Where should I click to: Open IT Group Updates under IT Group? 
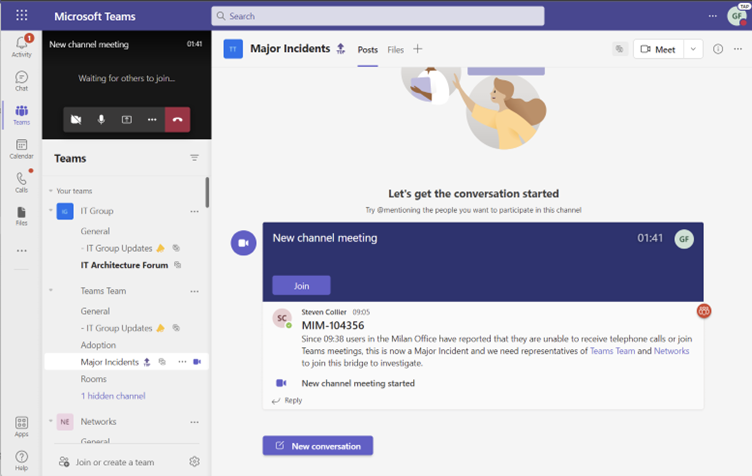(117, 248)
